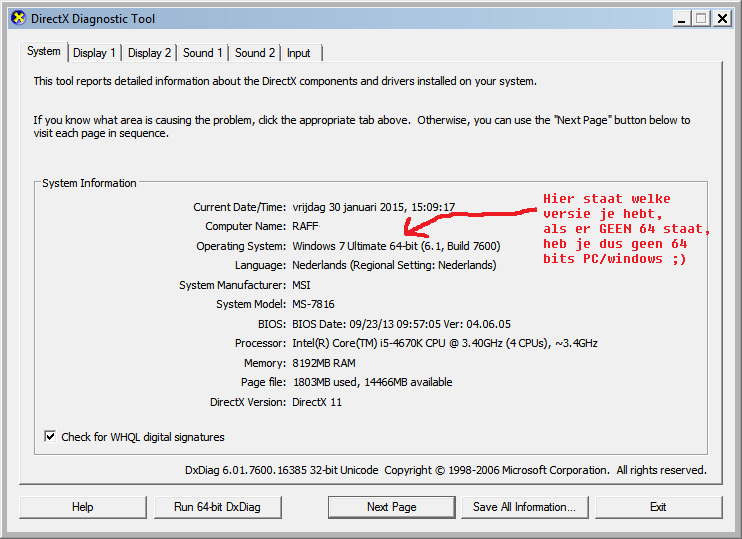Select the text 'Windows 7 Ultimate 64-bit (6.1, Build 7600)'
Viewport: 742px width, 539px height.
tap(396, 246)
